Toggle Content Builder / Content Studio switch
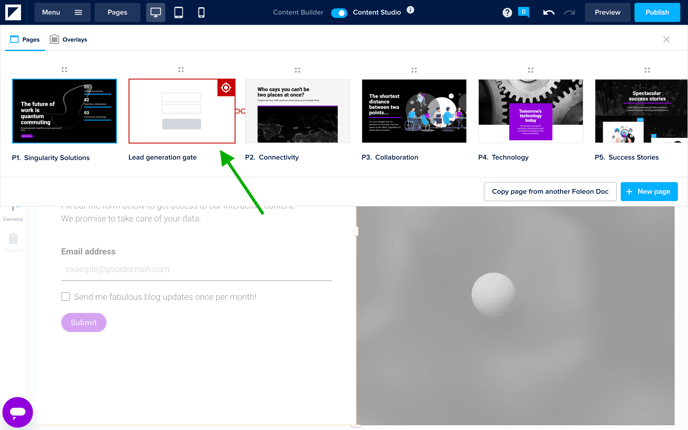This screenshot has height=430, width=688. click(339, 13)
